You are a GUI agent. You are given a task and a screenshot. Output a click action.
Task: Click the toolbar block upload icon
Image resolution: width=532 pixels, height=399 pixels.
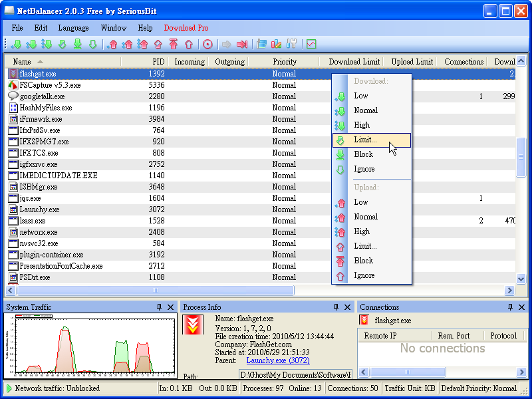174,44
